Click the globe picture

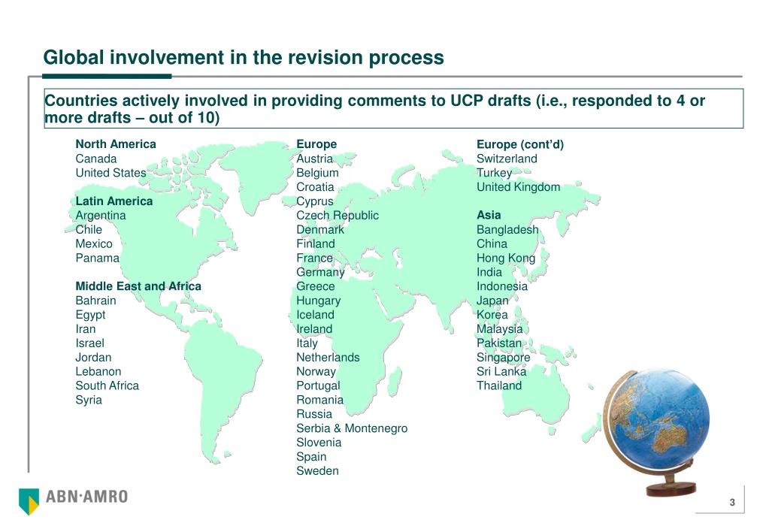click(655, 432)
